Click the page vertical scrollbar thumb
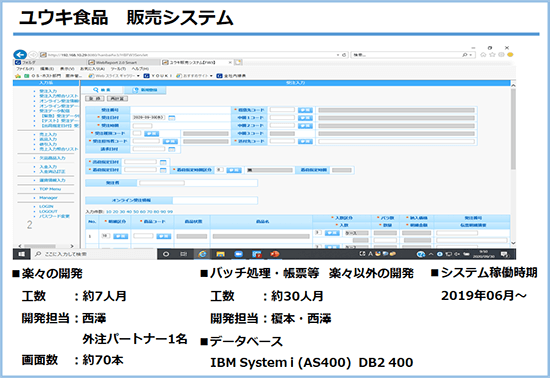This screenshot has height=378, width=550. [x=513, y=129]
